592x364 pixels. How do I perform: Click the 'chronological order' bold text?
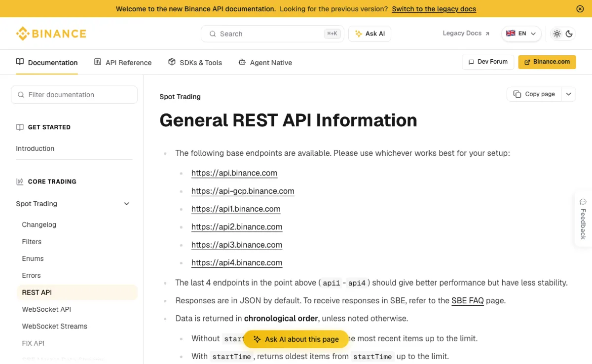point(281,319)
